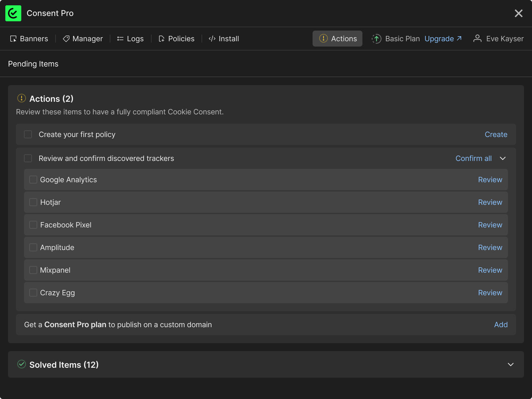Click the Policies document icon
The image size is (532, 399).
pos(162,39)
